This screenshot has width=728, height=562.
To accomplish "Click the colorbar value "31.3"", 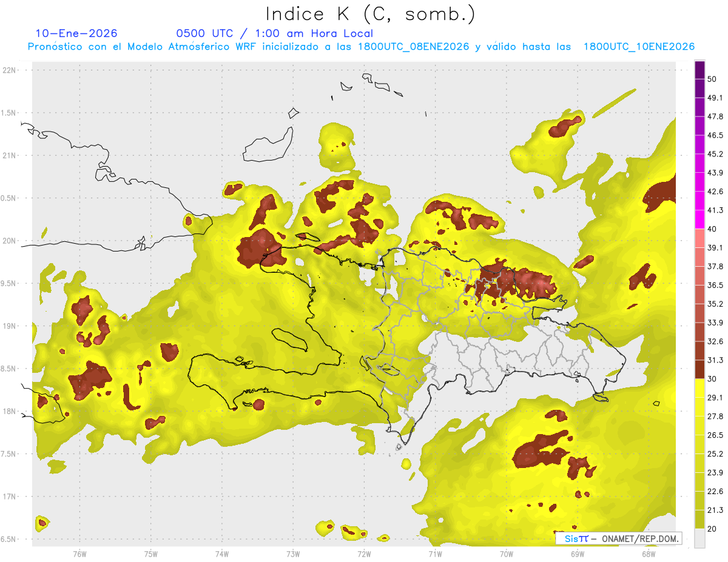I will [715, 360].
